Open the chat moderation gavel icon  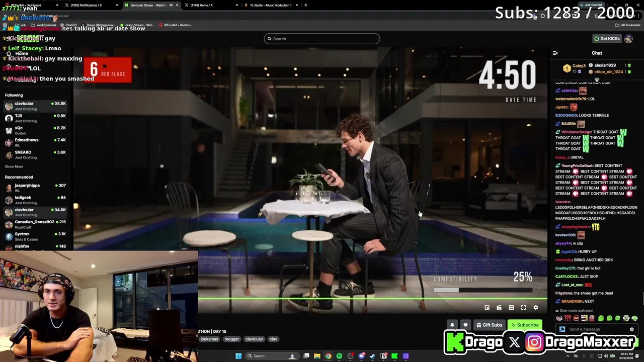click(x=562, y=329)
